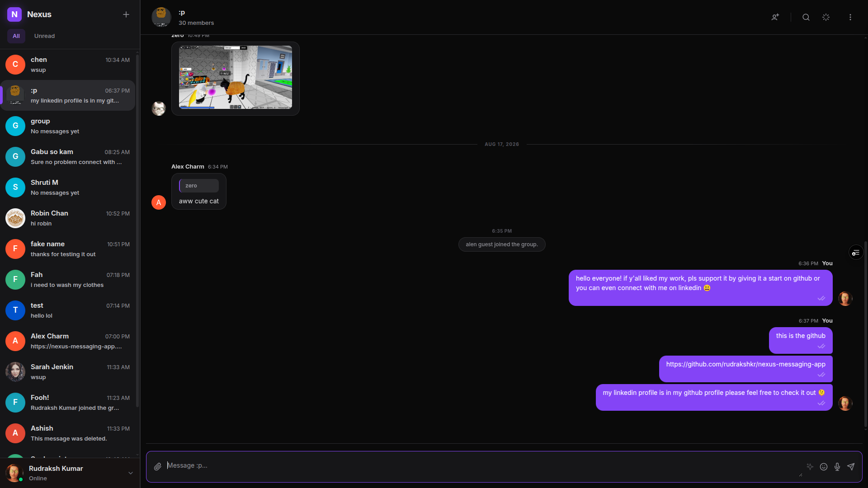This screenshot has width=868, height=488.
Task: Expand the Rudraksh Kumar profile chevron
Action: [x=131, y=473]
